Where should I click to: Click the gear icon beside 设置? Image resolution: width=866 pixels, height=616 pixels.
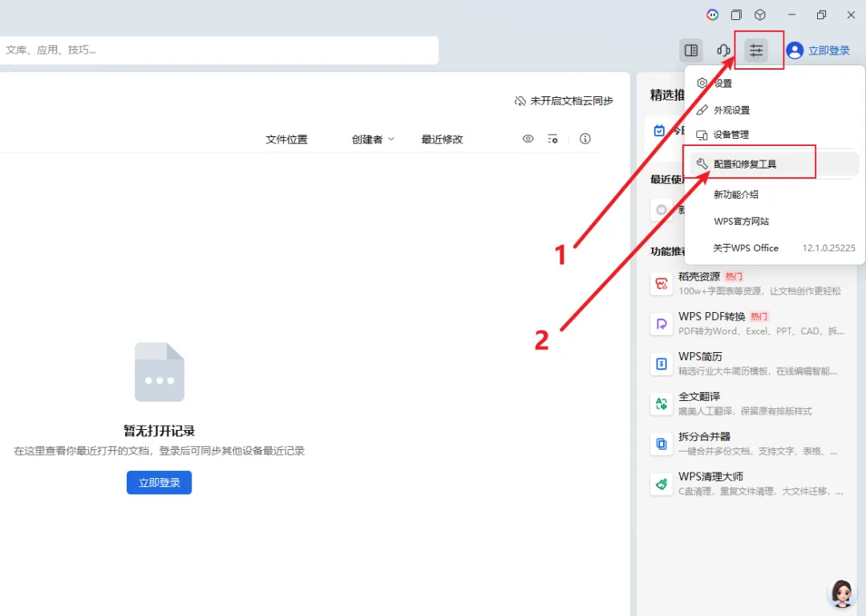[702, 83]
